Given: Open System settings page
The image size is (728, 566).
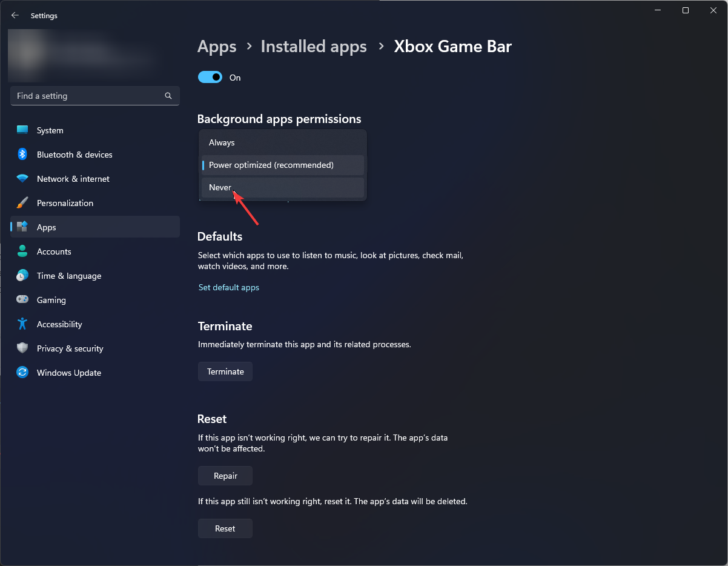Looking at the screenshot, I should pyautogui.click(x=95, y=130).
